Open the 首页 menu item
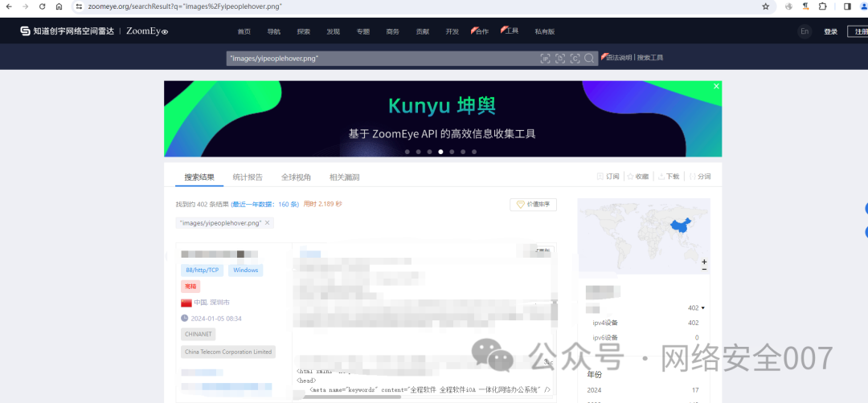This screenshot has height=403, width=868. tap(244, 31)
